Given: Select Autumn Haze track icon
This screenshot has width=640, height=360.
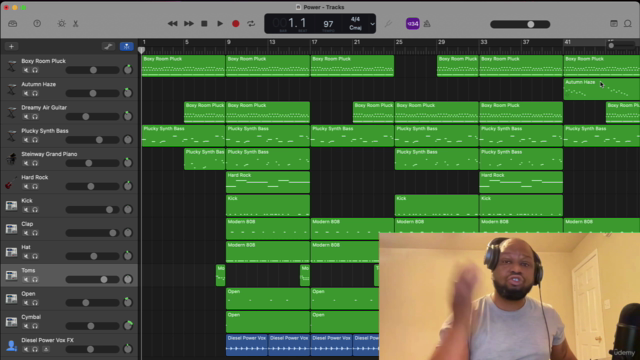Looking at the screenshot, I should 11,89.
